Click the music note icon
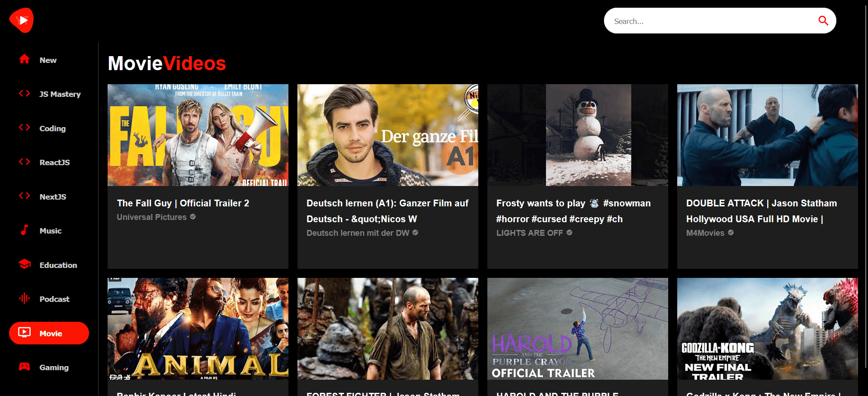 (24, 230)
